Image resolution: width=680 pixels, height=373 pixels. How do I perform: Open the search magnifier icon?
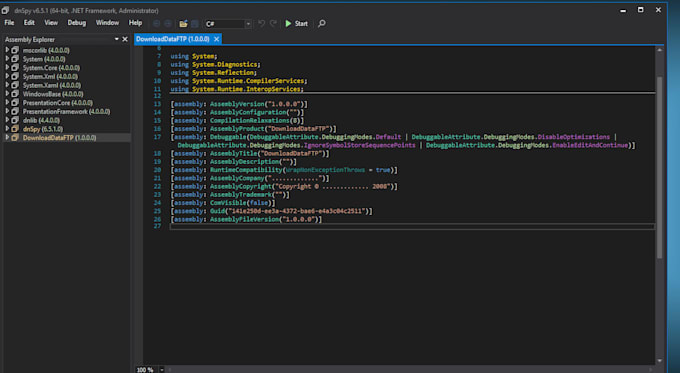pos(321,23)
